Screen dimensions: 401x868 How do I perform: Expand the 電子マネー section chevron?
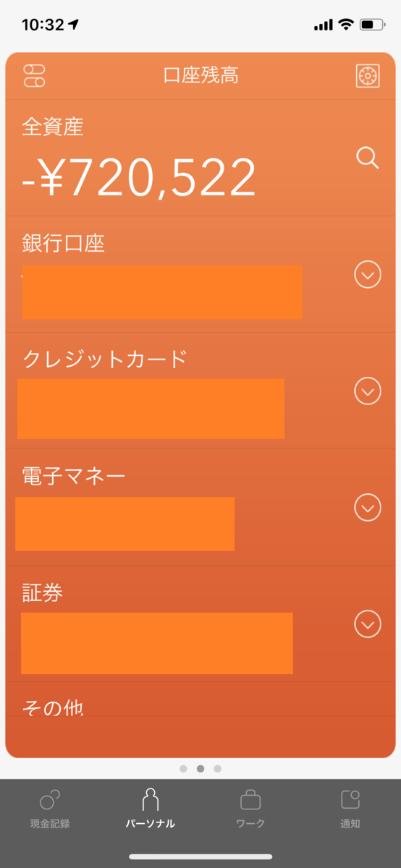[x=368, y=507]
